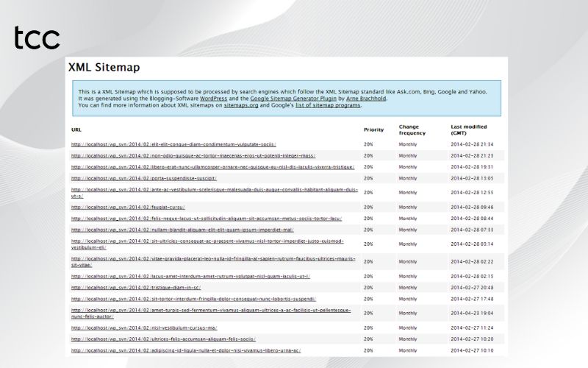Select the date 2014-02-28 03:14

point(472,244)
